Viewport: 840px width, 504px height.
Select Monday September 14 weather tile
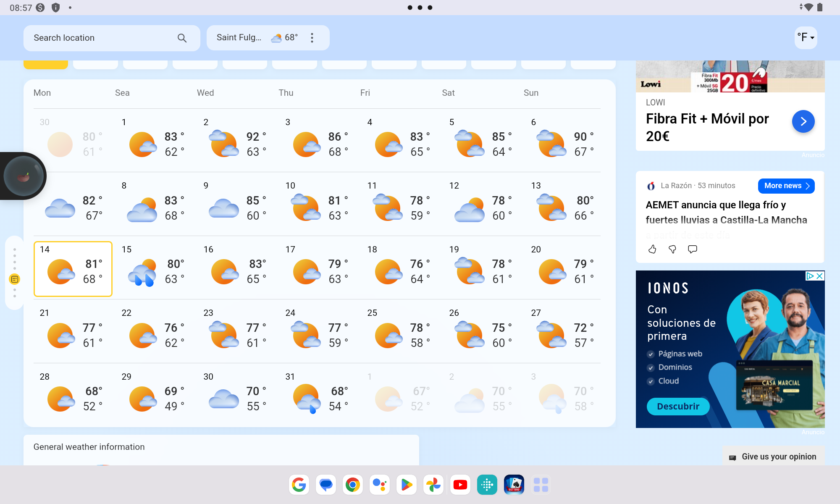(x=73, y=268)
